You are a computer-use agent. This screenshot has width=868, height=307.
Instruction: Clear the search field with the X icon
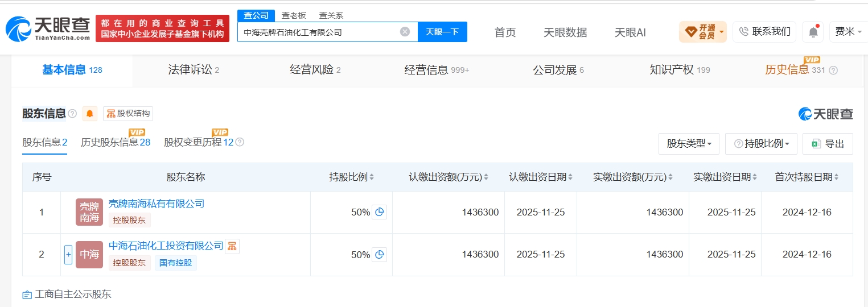[405, 32]
